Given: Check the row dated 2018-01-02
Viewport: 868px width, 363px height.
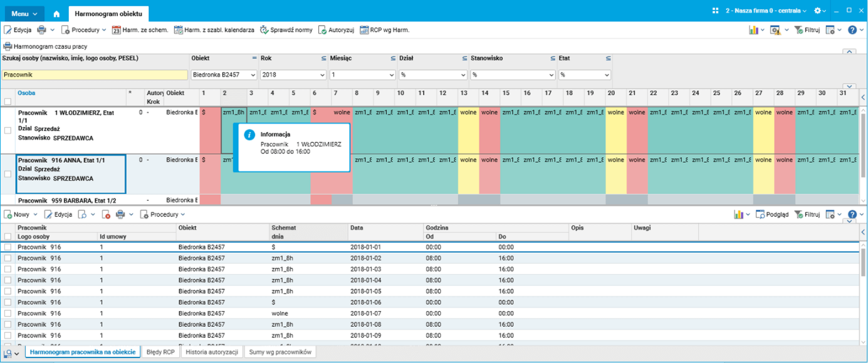Looking at the screenshot, I should (8, 258).
